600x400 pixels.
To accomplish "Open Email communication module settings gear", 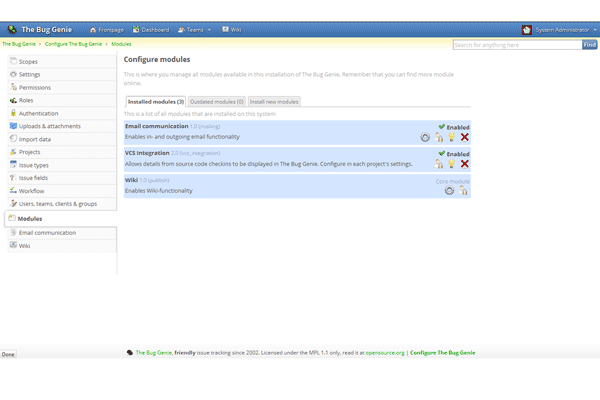I will click(425, 137).
